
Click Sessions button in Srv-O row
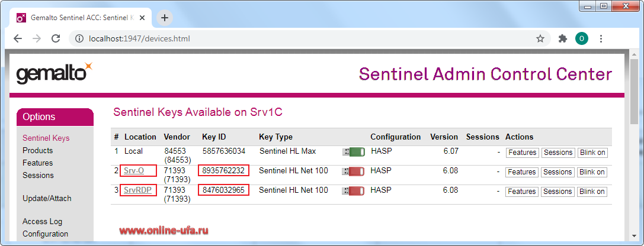coord(558,172)
